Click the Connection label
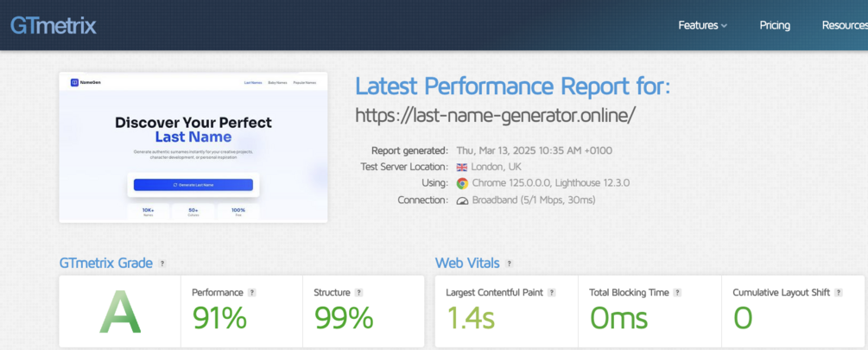This screenshot has width=868, height=350. click(423, 200)
